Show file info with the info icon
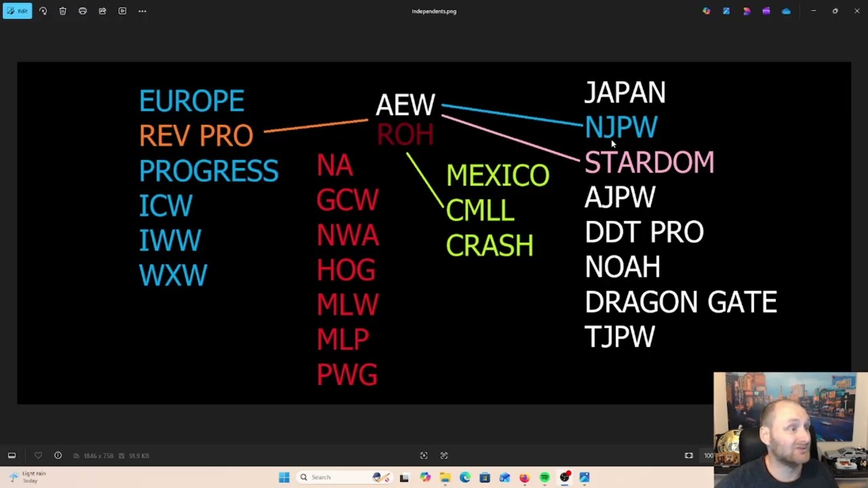This screenshot has height=488, width=868. pos(58,455)
